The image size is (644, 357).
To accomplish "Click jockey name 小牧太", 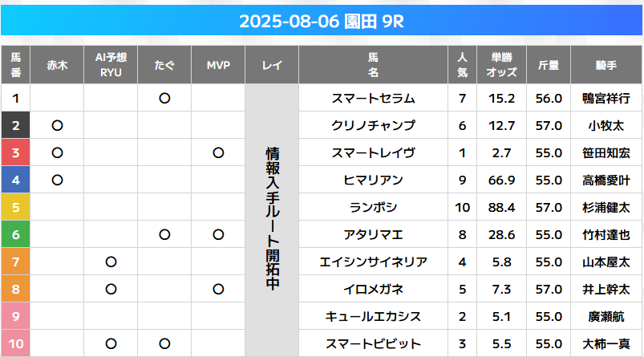I will [x=606, y=126].
